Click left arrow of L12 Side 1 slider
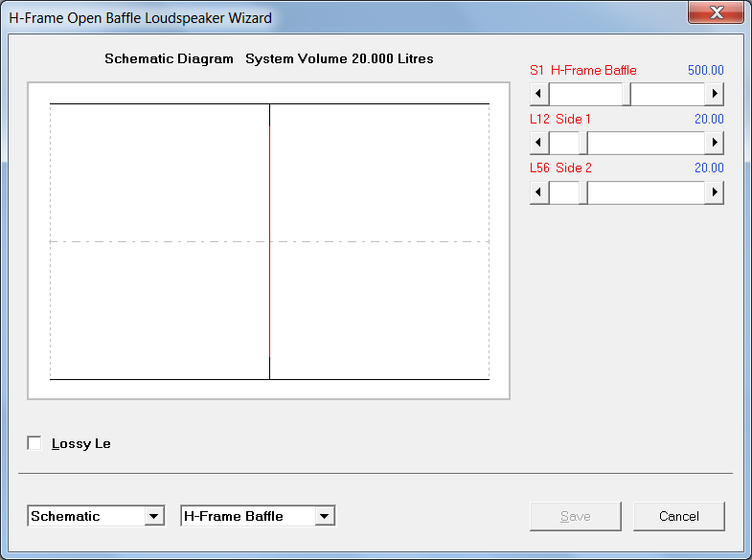Viewport: 752px width, 560px height. [x=539, y=143]
